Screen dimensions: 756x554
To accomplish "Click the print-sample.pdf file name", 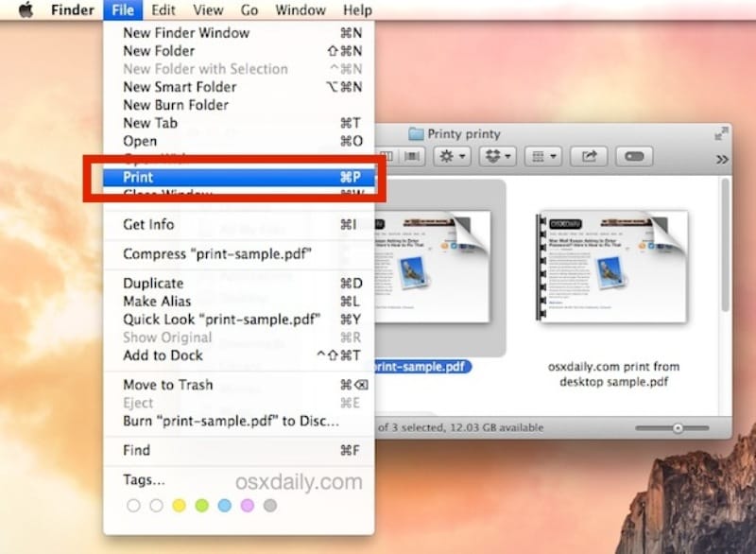I will (x=421, y=367).
